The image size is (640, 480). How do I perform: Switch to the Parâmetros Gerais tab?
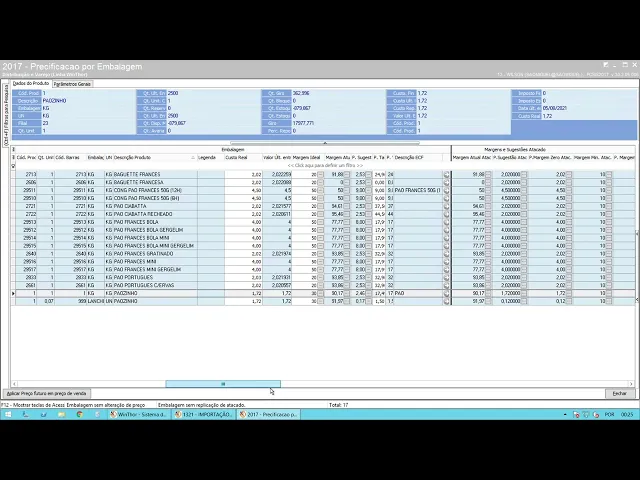tap(72, 84)
